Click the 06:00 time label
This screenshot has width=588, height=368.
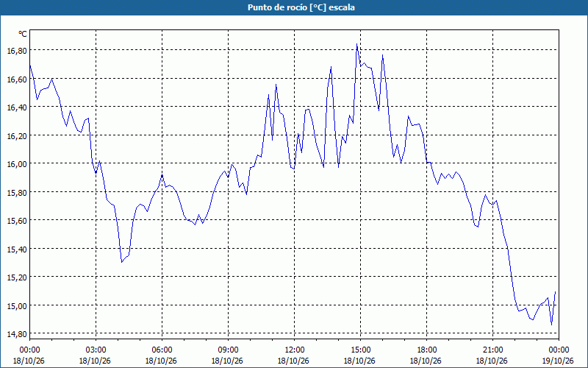162,350
